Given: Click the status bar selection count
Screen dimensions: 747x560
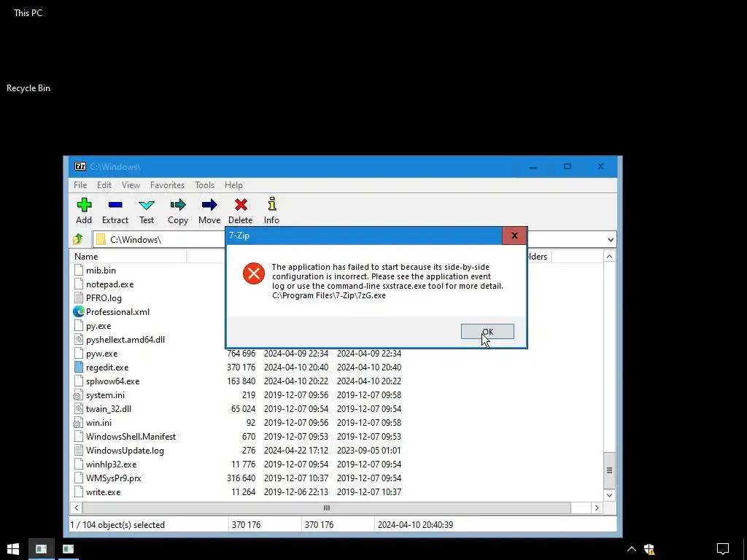Looking at the screenshot, I should pyautogui.click(x=117, y=525).
